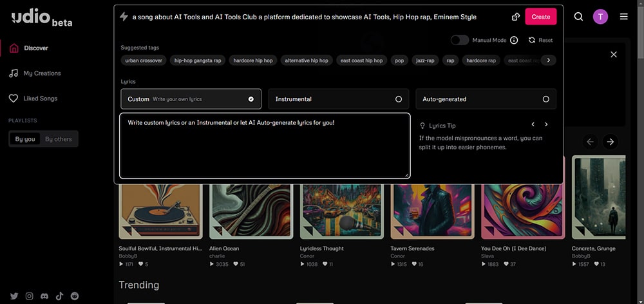Screen dimensions: 644x304
Task: Add the hip-hop gangsta rap tag
Action: 198,61
